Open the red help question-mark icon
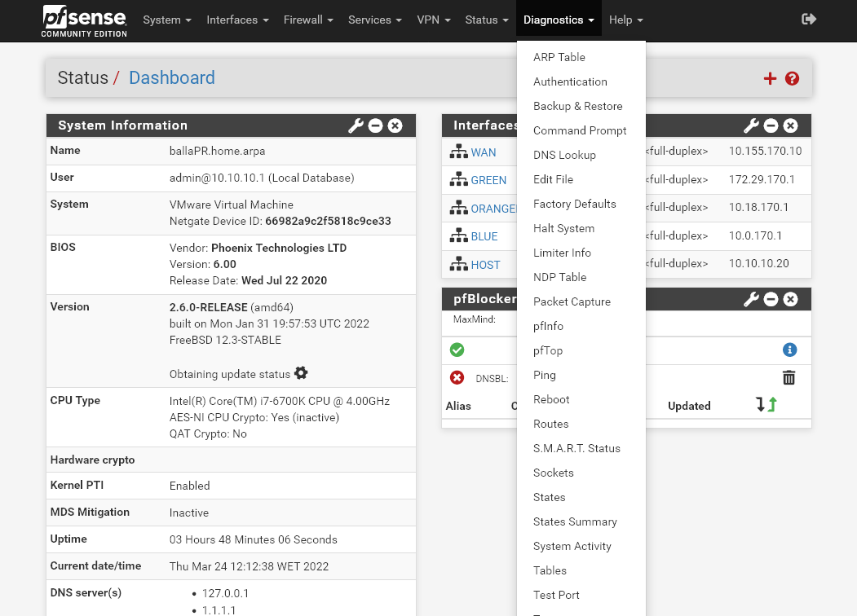Viewport: 857px width, 616px height. [x=792, y=78]
